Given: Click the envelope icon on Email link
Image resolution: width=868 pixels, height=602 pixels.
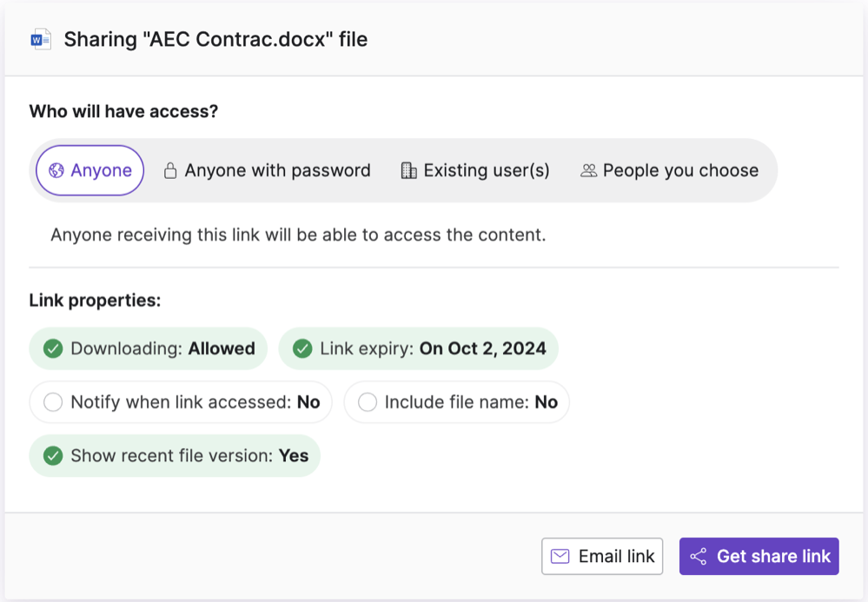Looking at the screenshot, I should pyautogui.click(x=560, y=556).
